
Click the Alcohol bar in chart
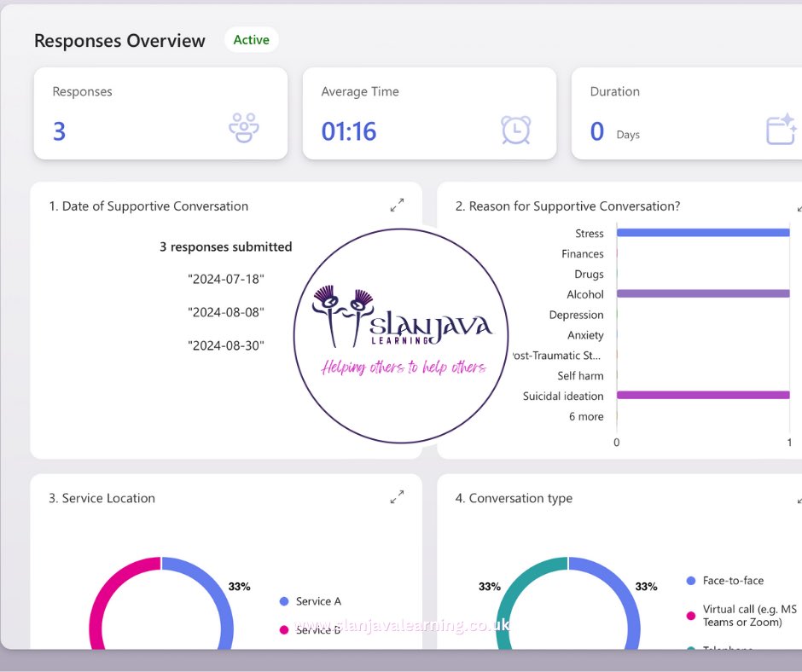tap(703, 293)
